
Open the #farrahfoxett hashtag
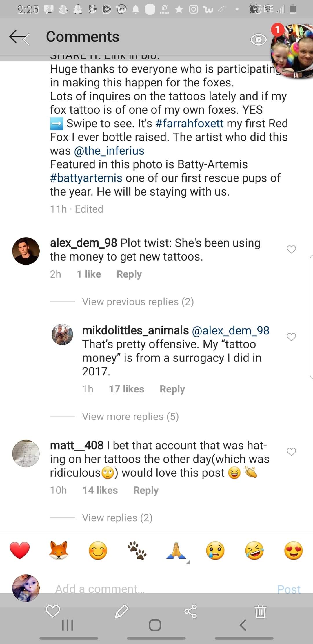pyautogui.click(x=189, y=124)
